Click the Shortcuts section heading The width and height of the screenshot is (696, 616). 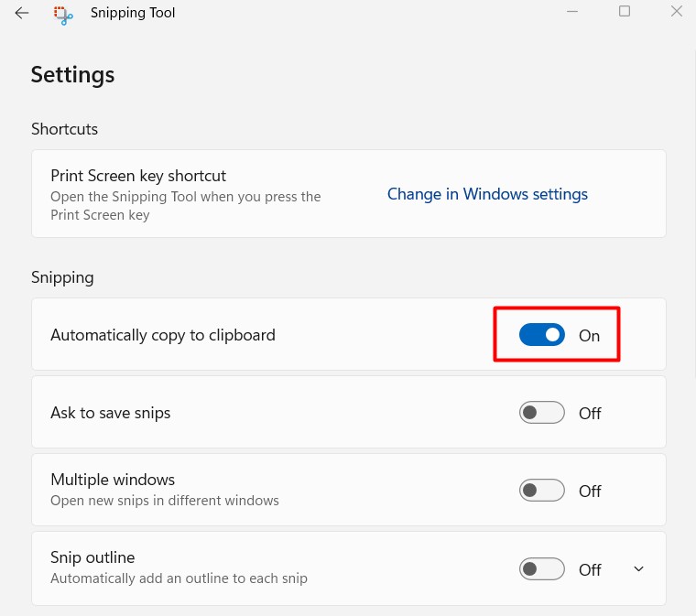pos(64,129)
